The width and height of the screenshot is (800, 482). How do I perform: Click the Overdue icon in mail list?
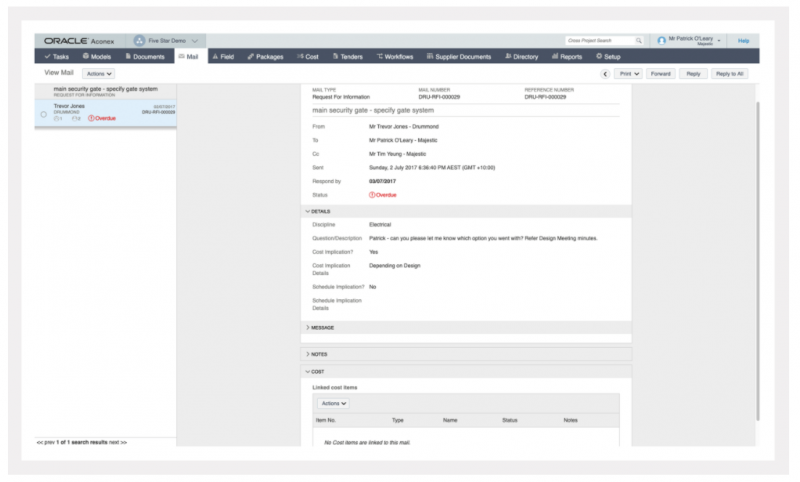(x=91, y=118)
